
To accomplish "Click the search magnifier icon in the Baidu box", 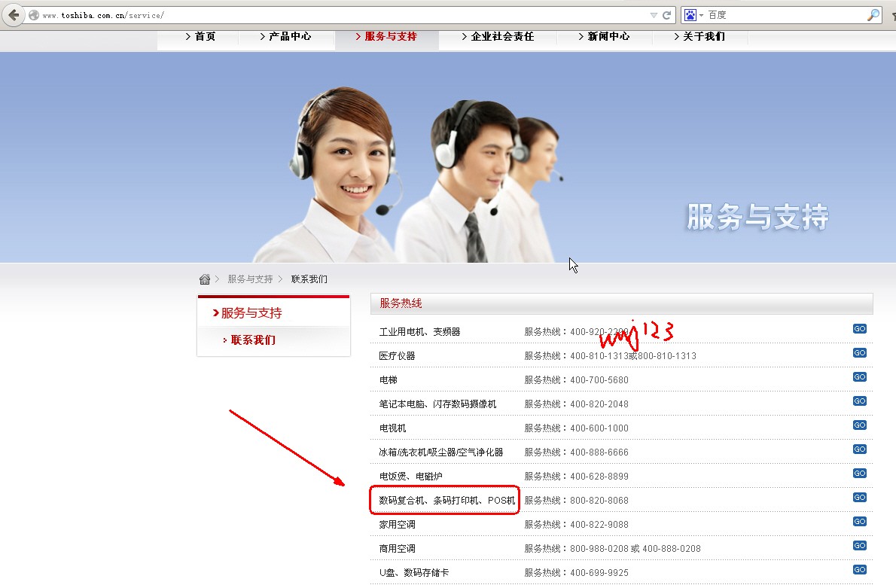I will [873, 15].
